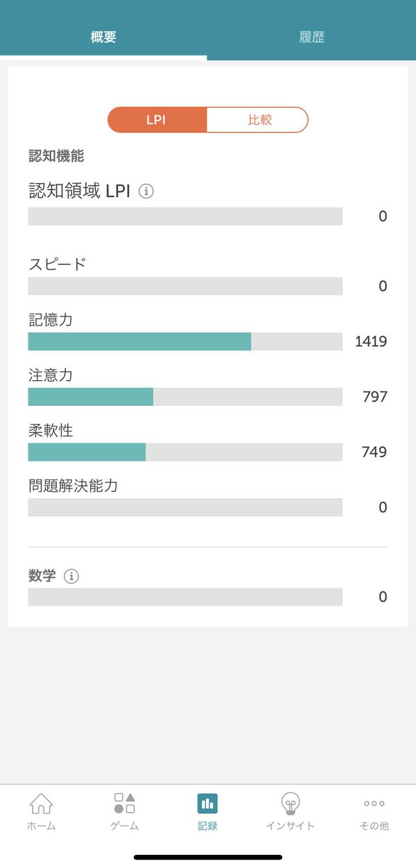Image resolution: width=416 pixels, height=868 pixels.
Task: Select the LPI segment toggle
Action: [x=157, y=119]
